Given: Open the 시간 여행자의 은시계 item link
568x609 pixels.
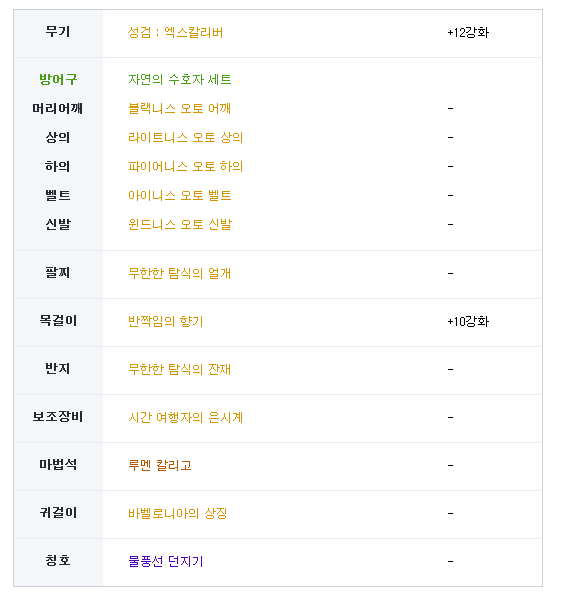Looking at the screenshot, I should 185,418.
